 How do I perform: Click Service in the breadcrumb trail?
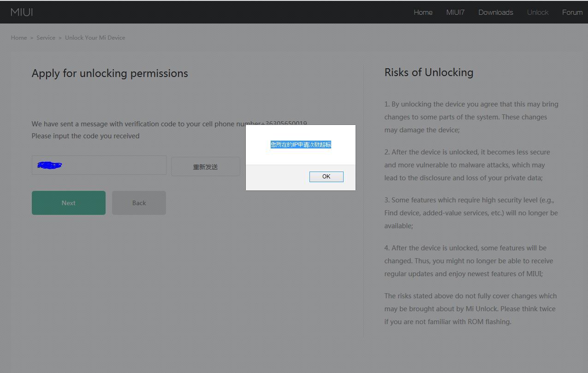(x=46, y=38)
